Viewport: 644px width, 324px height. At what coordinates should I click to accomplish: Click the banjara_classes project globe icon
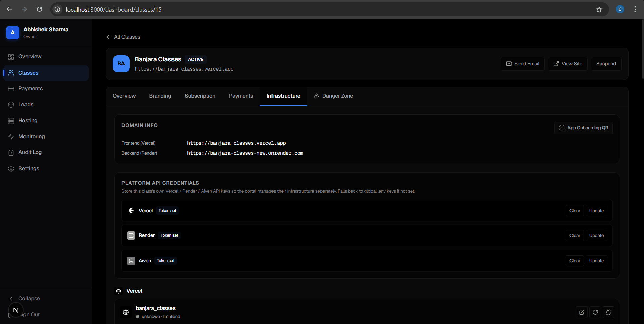126,312
